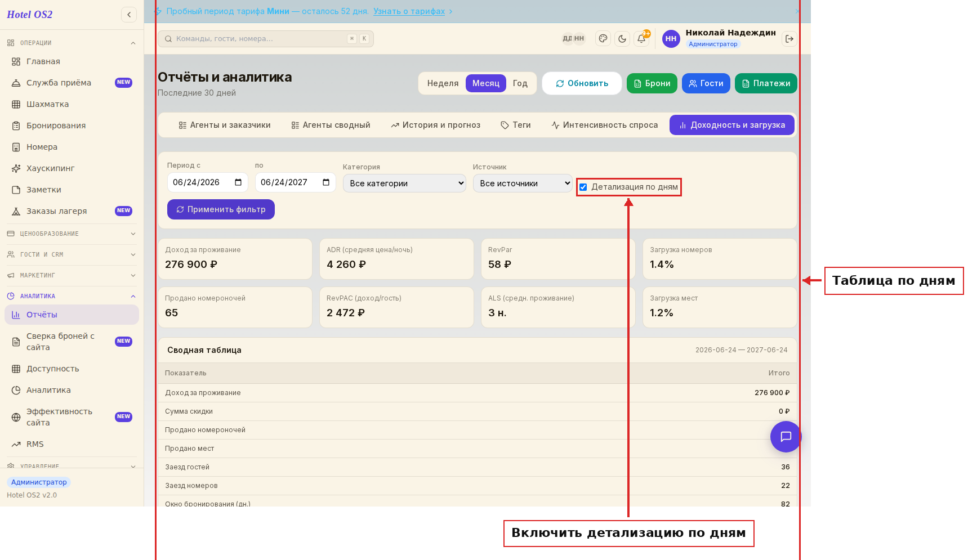977x560 pixels.
Task: Open Шахматка grid view
Action: point(72,104)
